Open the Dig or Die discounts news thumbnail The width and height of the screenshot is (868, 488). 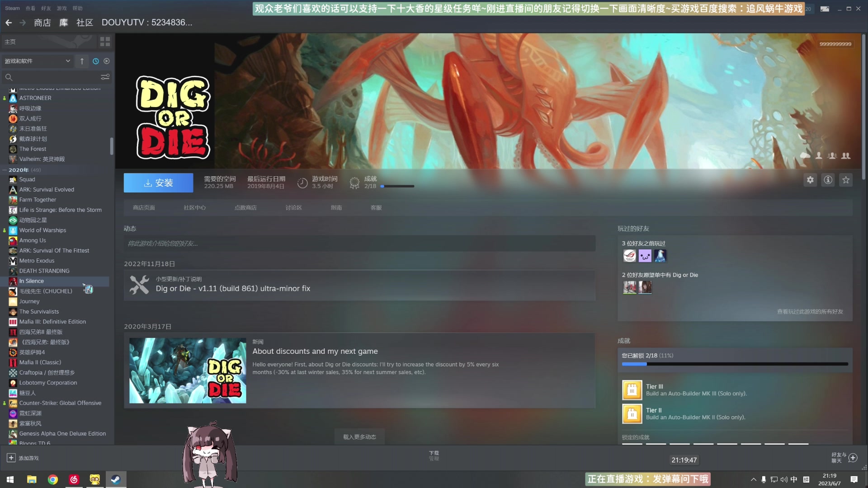[x=188, y=371]
